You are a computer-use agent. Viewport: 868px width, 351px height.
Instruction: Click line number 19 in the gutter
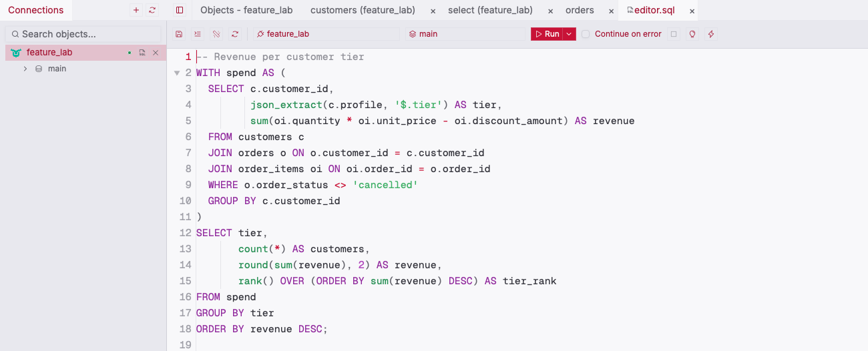click(x=186, y=345)
